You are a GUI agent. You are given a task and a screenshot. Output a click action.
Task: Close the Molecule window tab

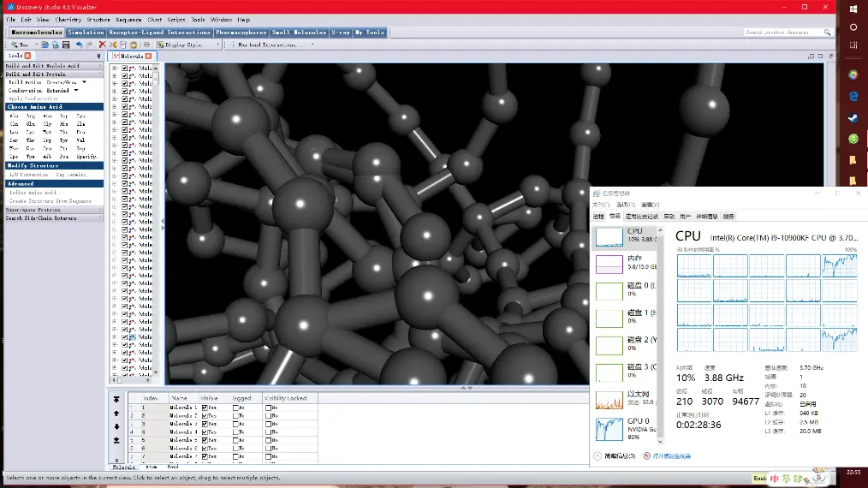coord(148,56)
